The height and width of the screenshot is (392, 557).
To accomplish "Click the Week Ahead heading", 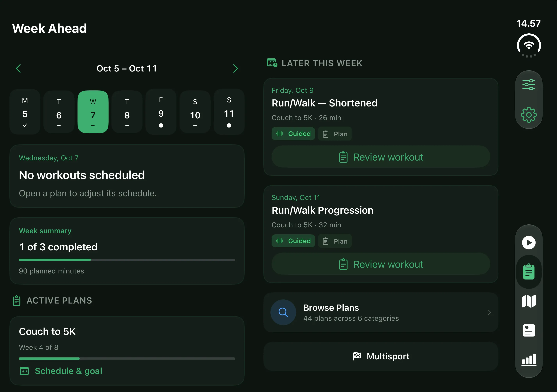I will point(49,28).
